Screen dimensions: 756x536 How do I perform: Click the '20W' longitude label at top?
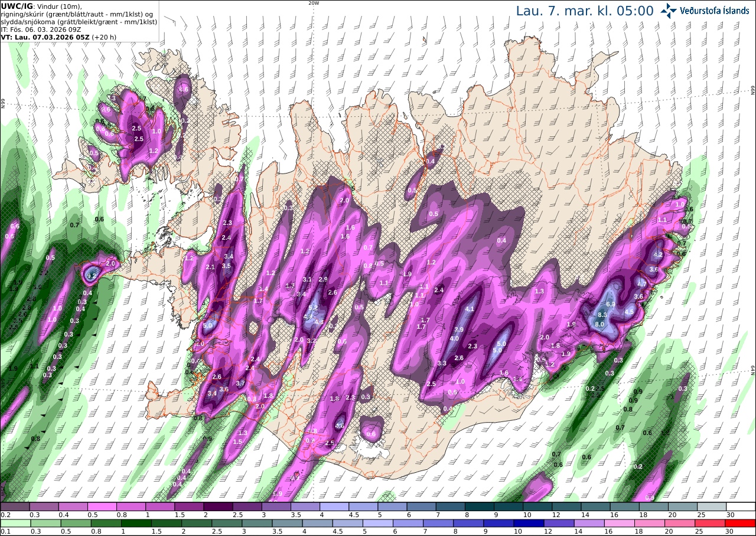click(314, 3)
